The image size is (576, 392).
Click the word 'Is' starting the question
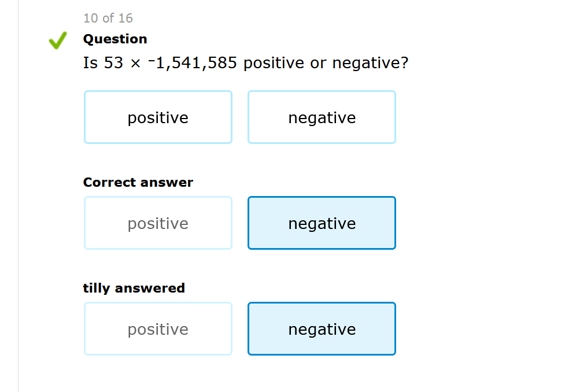(90, 63)
